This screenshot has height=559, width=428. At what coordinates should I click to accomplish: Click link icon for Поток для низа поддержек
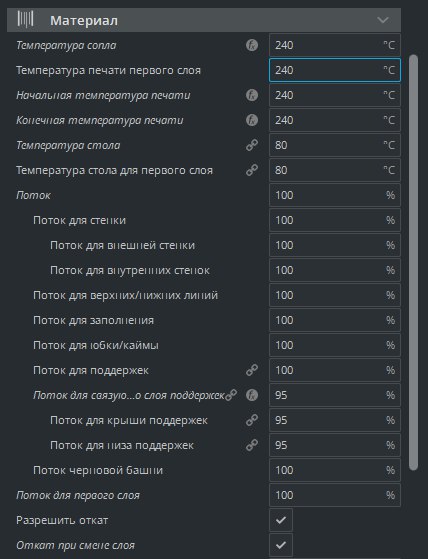252,445
